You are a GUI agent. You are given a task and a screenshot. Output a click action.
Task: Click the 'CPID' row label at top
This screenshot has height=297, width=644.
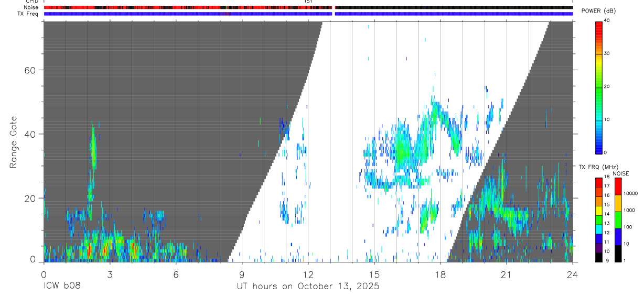tap(31, 2)
